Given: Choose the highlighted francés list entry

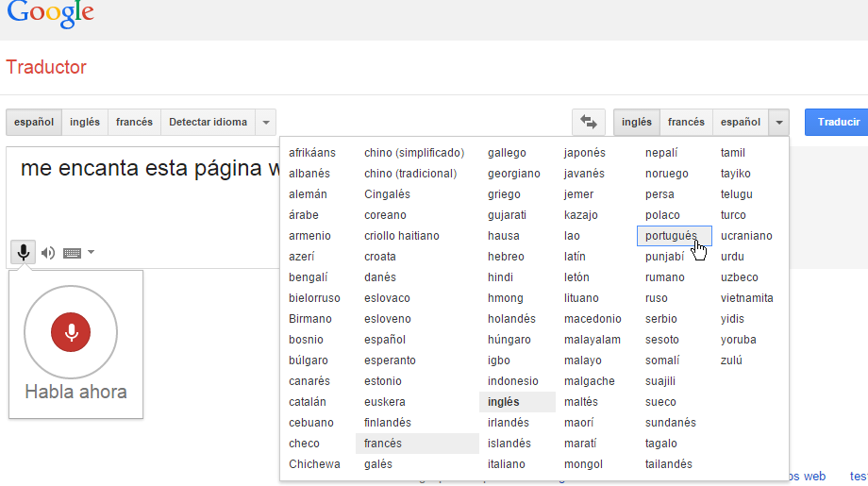Looking at the screenshot, I should 417,444.
